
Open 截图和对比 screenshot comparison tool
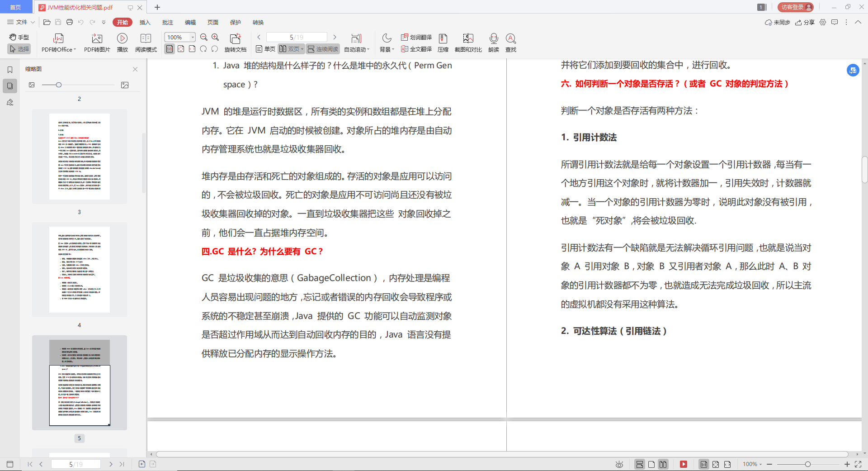pyautogui.click(x=468, y=43)
